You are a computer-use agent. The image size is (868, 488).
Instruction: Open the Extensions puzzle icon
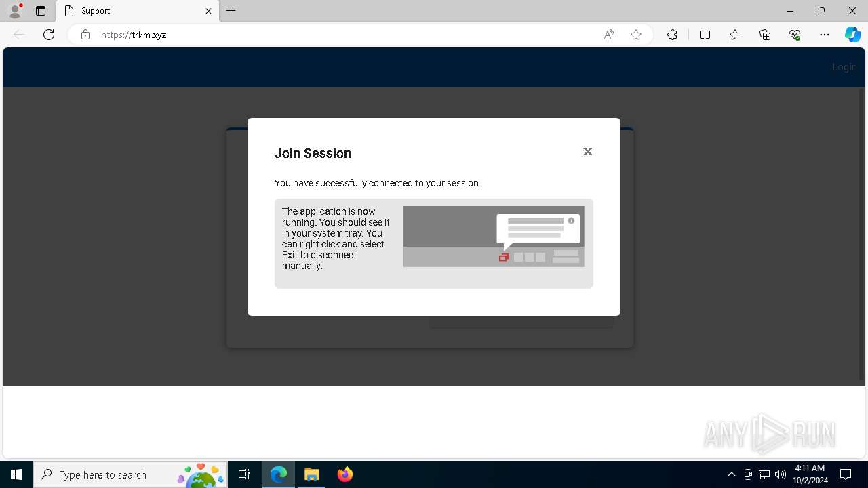pos(672,35)
